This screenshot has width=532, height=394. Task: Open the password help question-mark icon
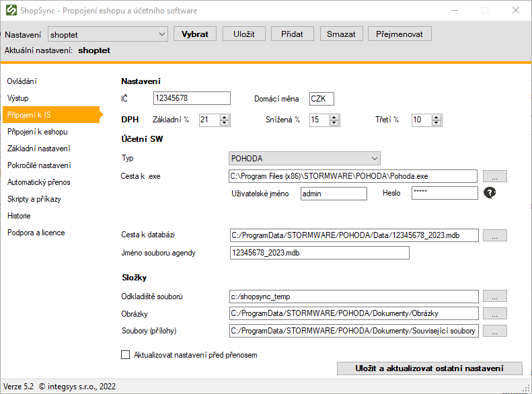(x=489, y=192)
